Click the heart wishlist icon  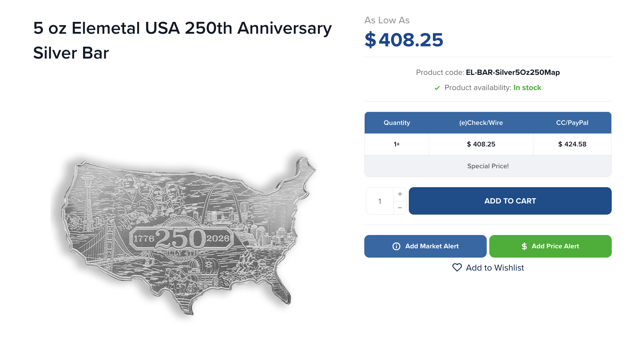tap(457, 268)
